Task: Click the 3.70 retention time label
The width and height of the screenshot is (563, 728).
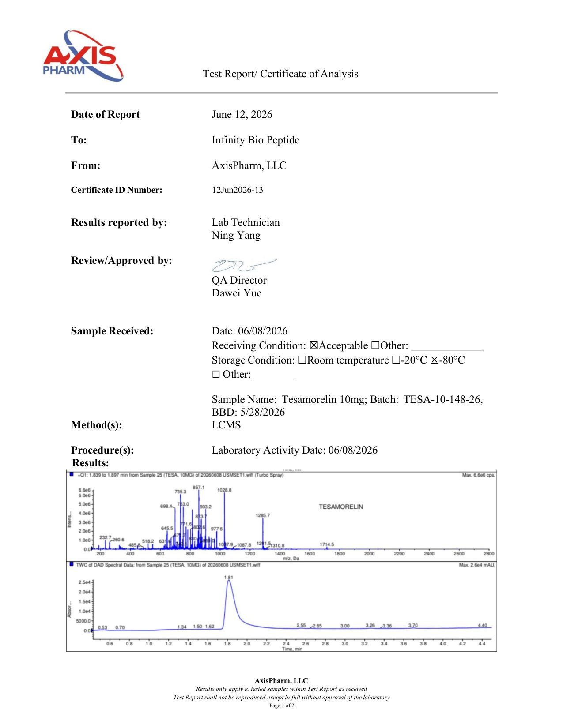Action: pos(412,625)
